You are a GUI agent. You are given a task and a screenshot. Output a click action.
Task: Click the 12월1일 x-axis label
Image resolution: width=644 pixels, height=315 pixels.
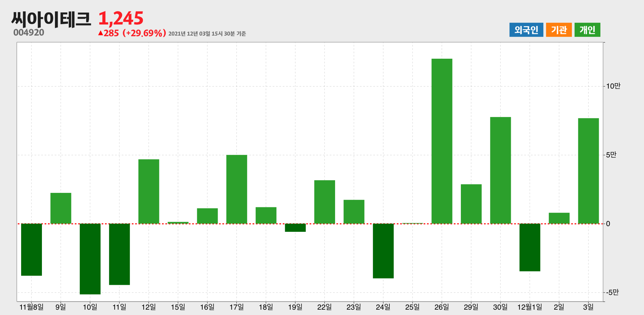tap(530, 307)
